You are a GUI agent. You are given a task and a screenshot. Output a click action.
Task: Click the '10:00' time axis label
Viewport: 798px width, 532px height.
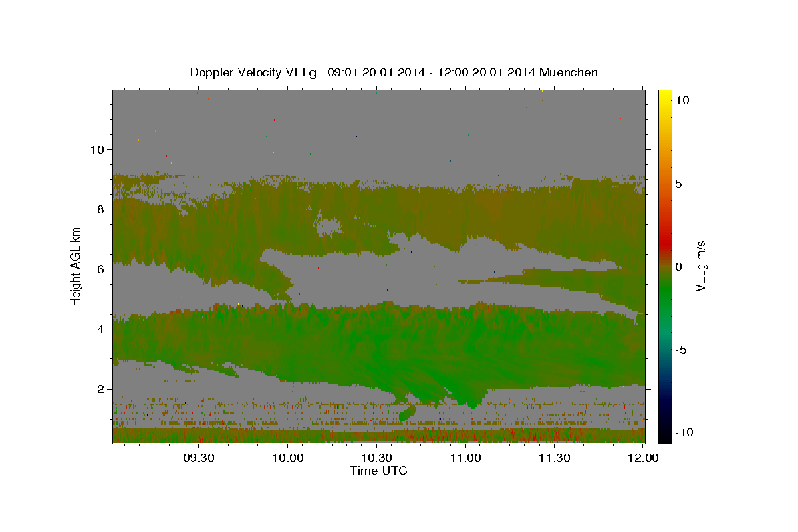tap(287, 458)
